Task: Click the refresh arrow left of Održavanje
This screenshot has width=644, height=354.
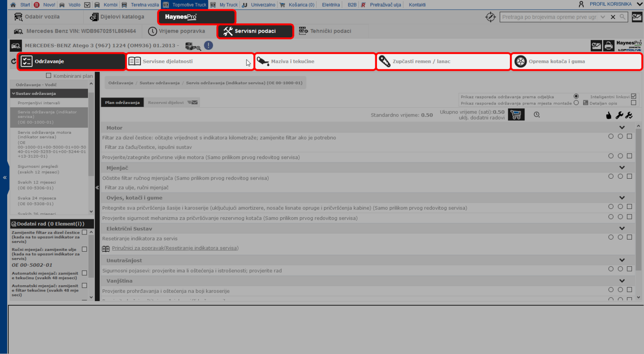Action: pos(13,61)
